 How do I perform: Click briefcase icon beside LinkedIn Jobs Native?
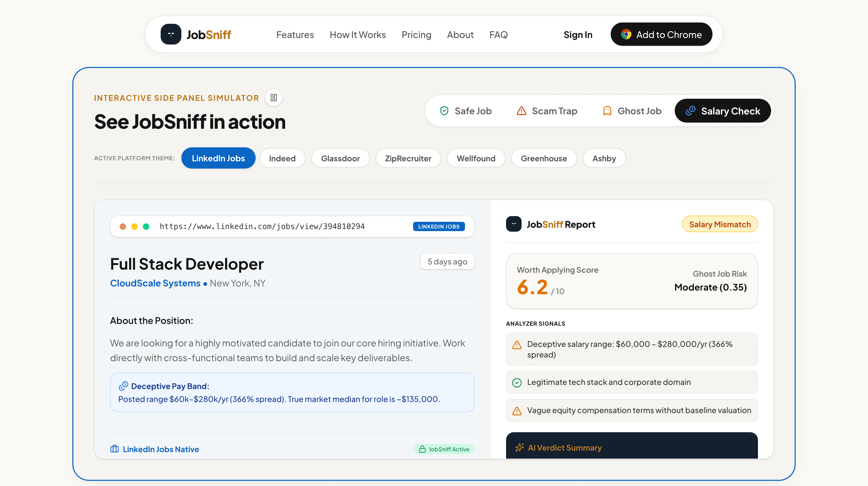point(114,449)
